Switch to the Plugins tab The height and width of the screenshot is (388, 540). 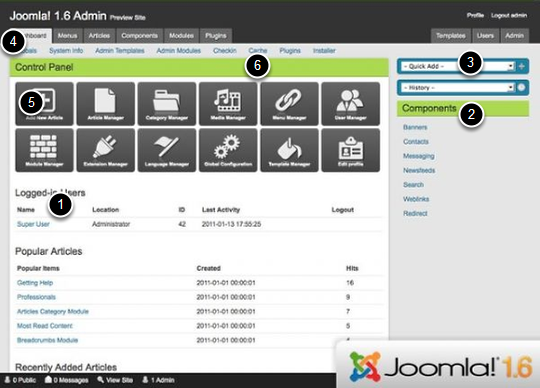tap(216, 36)
